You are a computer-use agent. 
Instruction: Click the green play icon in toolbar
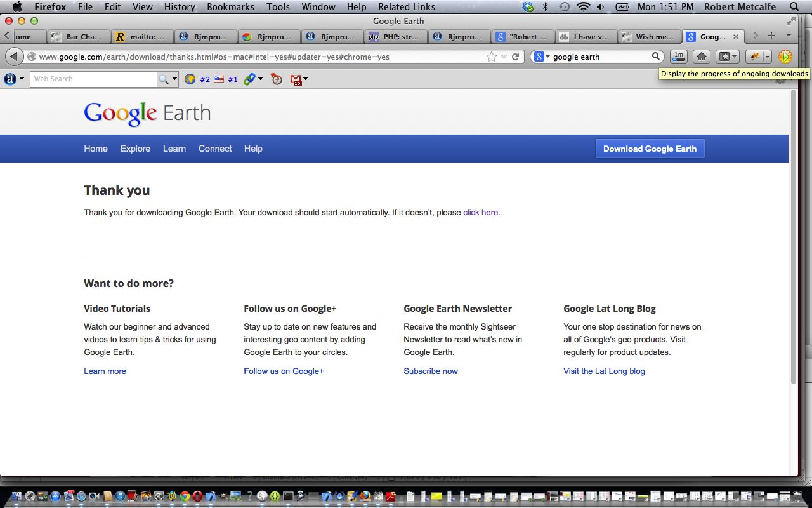[x=785, y=57]
